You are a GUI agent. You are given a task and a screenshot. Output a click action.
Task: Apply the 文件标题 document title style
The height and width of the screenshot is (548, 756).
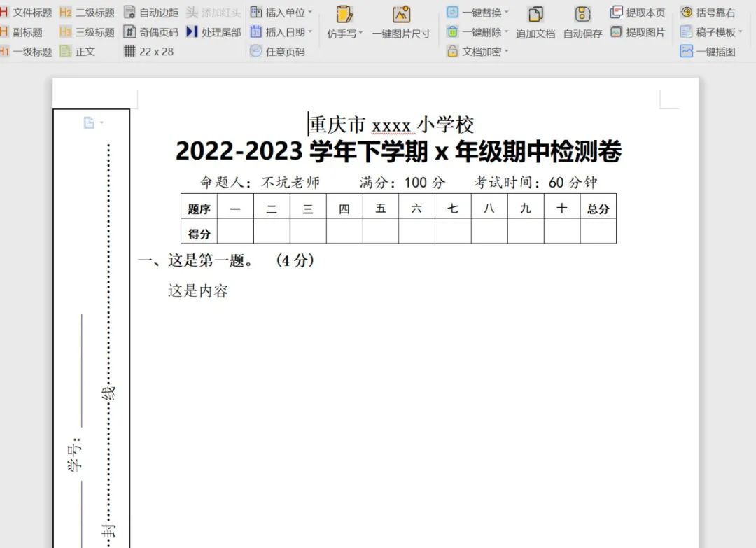(26, 11)
